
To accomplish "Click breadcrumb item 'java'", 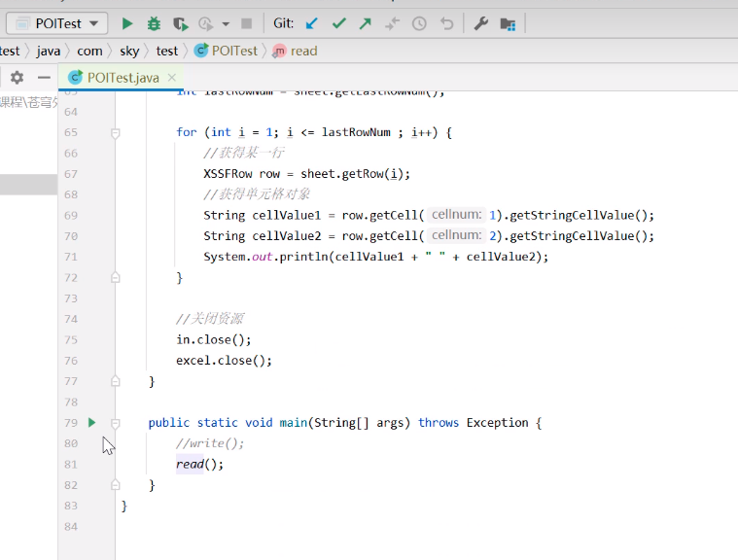I will click(49, 51).
